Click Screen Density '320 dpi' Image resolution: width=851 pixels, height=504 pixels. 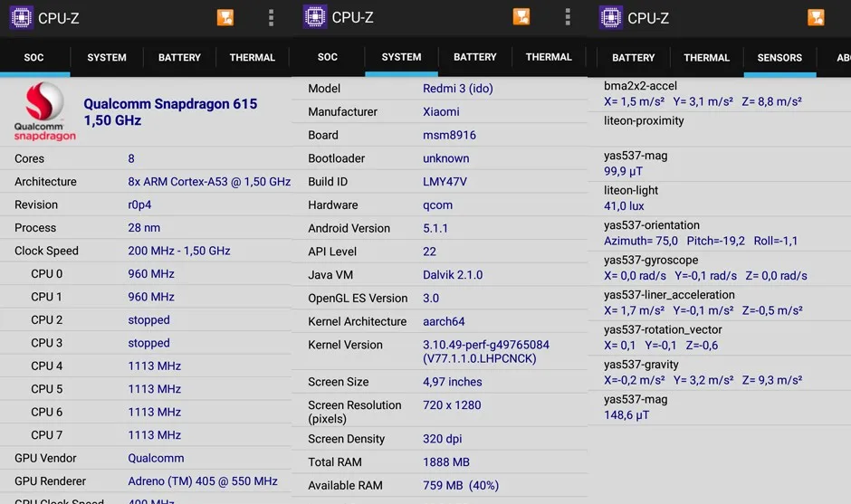pyautogui.click(x=443, y=439)
